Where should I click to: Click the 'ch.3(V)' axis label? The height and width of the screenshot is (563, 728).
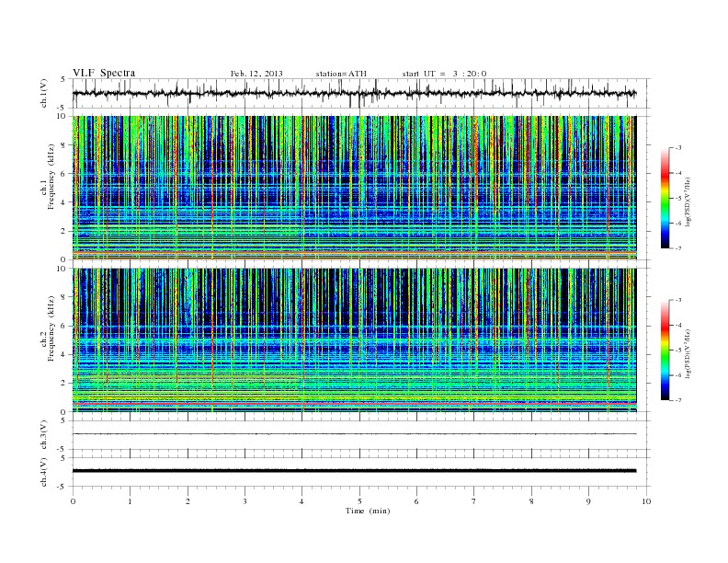(x=43, y=435)
